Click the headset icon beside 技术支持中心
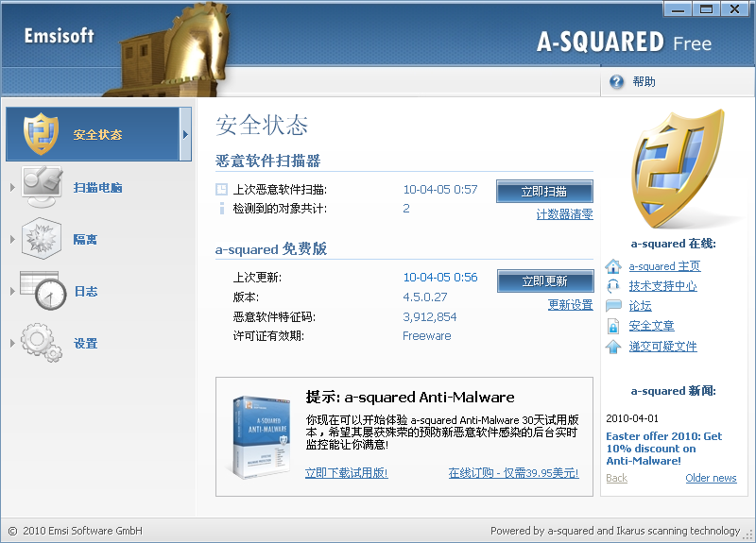Image resolution: width=756 pixels, height=543 pixels. click(x=613, y=286)
